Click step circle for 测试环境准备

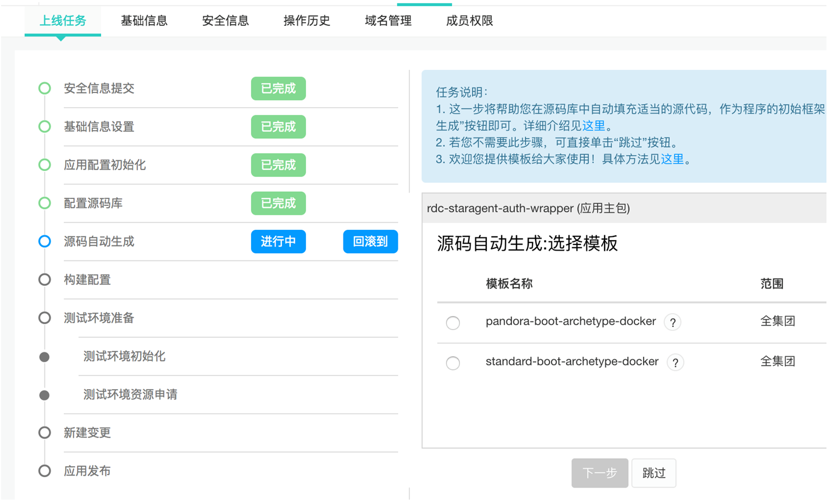(45, 318)
